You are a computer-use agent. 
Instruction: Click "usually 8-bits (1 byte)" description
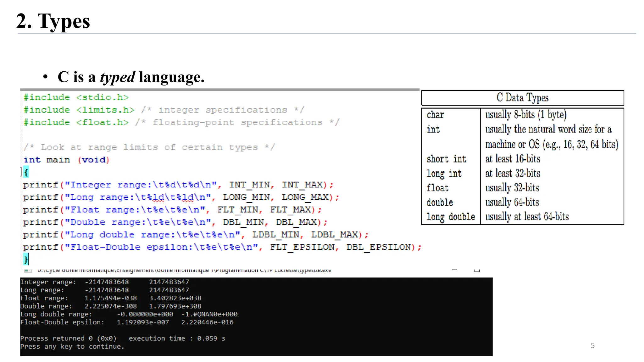pyautogui.click(x=526, y=115)
